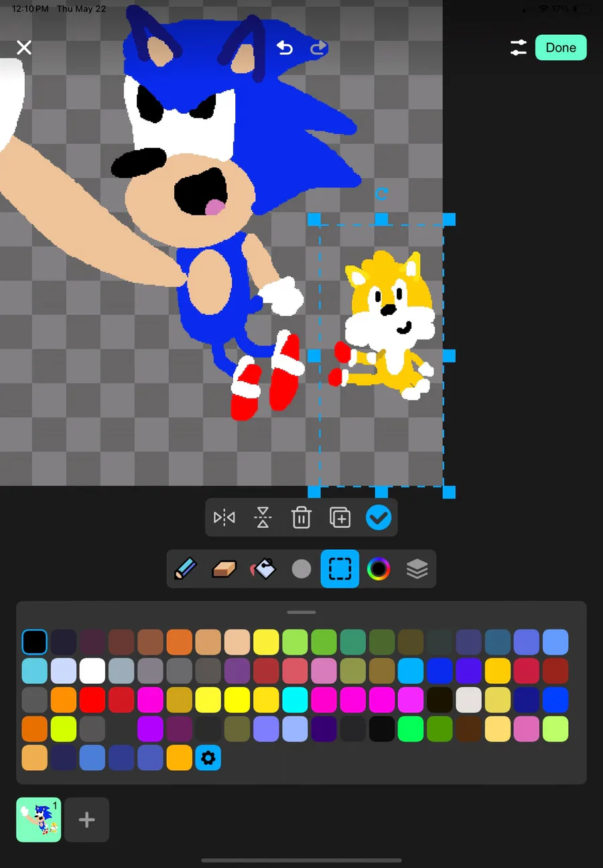Click the palette panel grab handle
The width and height of the screenshot is (603, 868).
pyautogui.click(x=301, y=612)
